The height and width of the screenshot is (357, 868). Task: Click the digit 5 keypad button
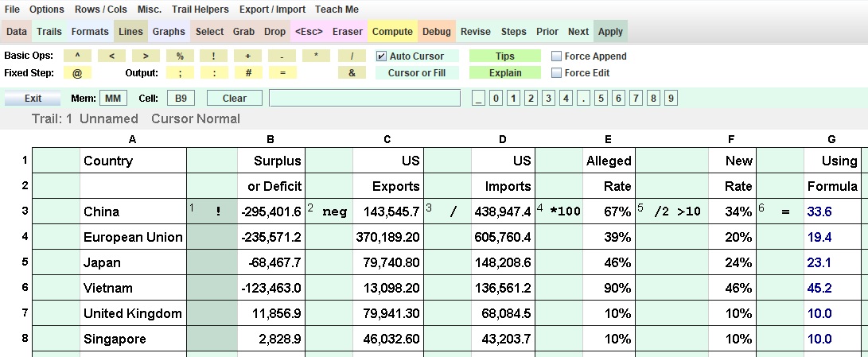(601, 99)
